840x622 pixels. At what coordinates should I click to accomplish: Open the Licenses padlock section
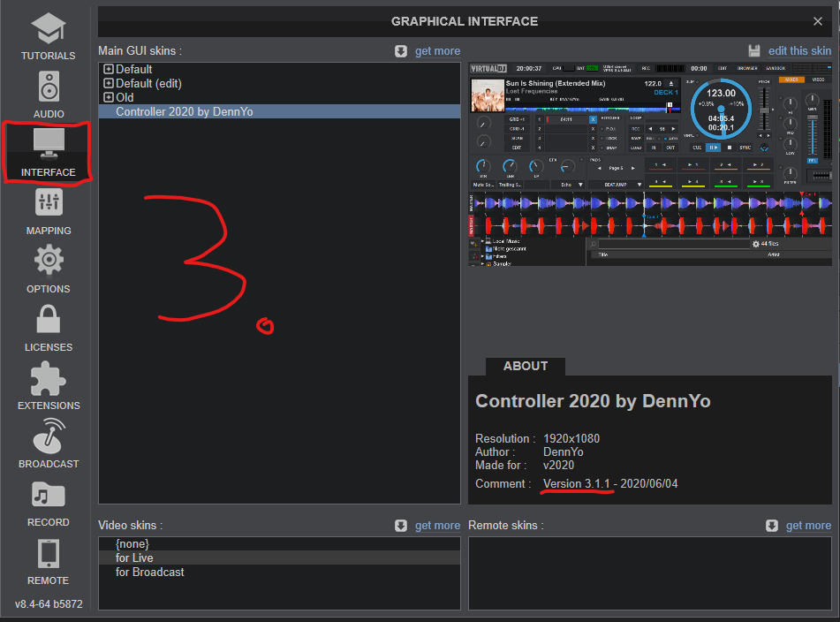(49, 328)
